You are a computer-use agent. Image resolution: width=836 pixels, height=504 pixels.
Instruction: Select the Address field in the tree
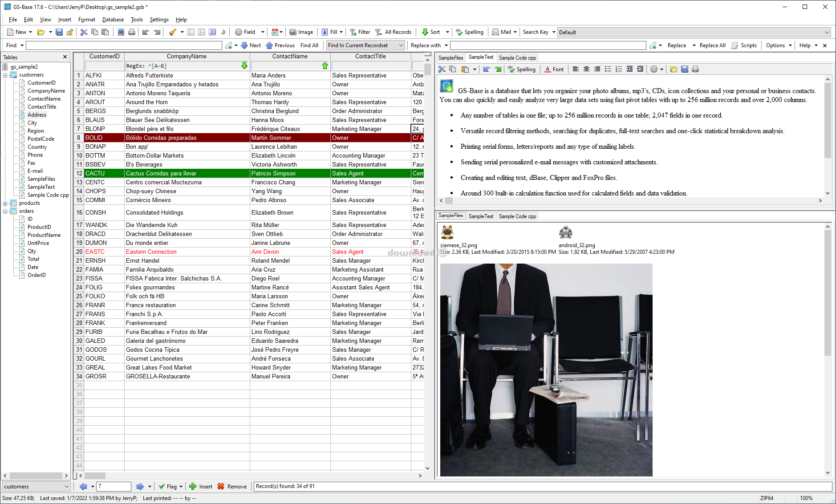(37, 115)
